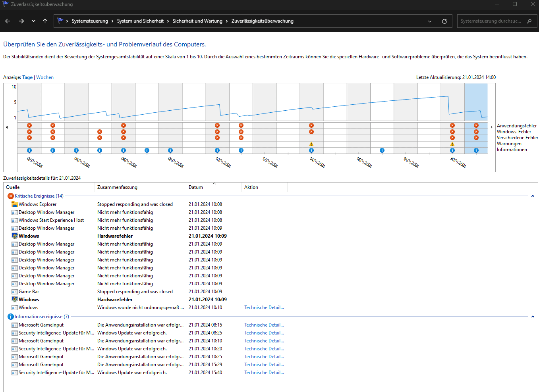Select the 02.01.2024 information icon in chart
The image size is (539, 392).
point(29,150)
